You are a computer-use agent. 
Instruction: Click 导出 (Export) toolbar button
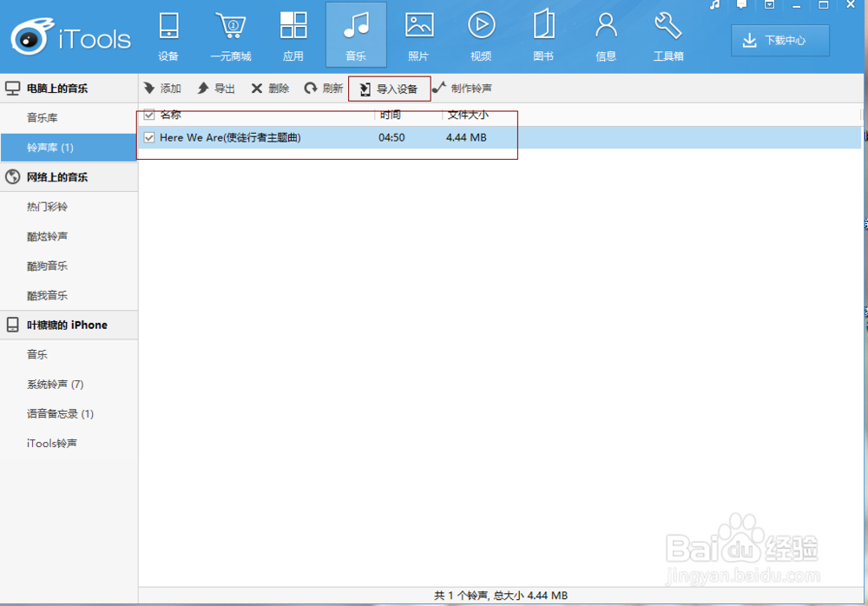tap(216, 88)
